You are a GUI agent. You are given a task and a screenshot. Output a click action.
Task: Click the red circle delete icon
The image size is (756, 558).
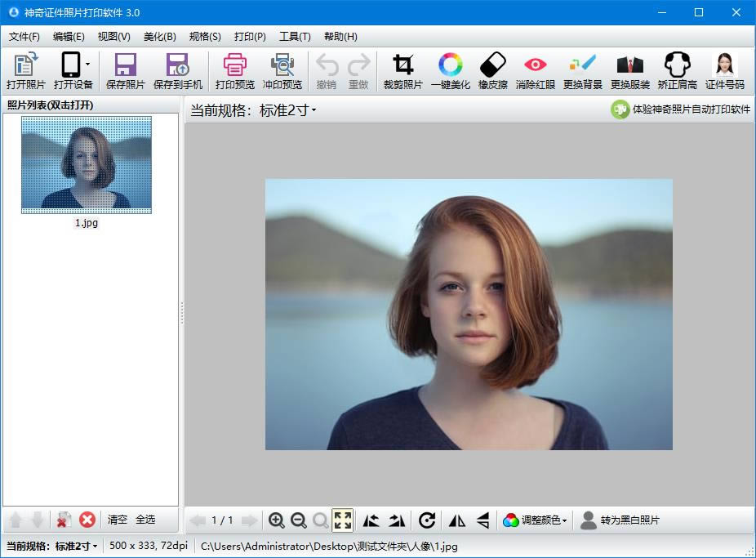(87, 520)
